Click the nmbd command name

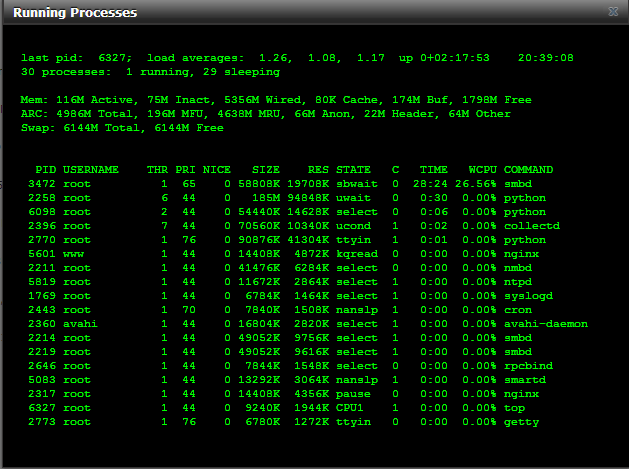click(518, 268)
